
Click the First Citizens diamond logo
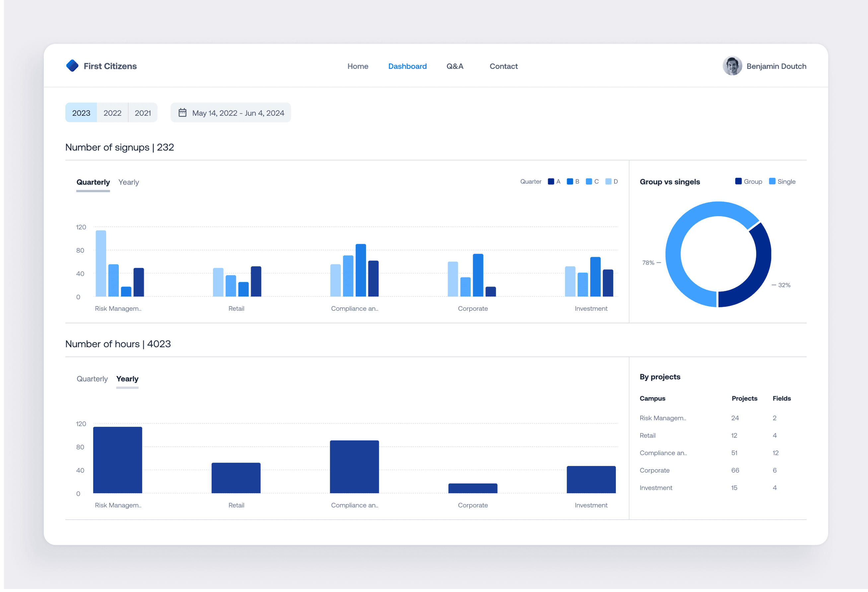(72, 66)
